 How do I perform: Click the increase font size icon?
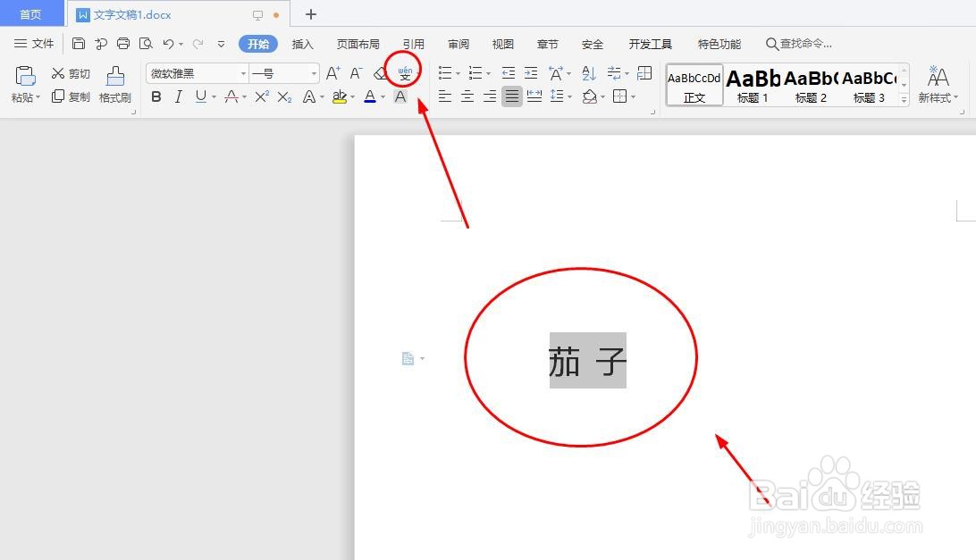(x=332, y=73)
